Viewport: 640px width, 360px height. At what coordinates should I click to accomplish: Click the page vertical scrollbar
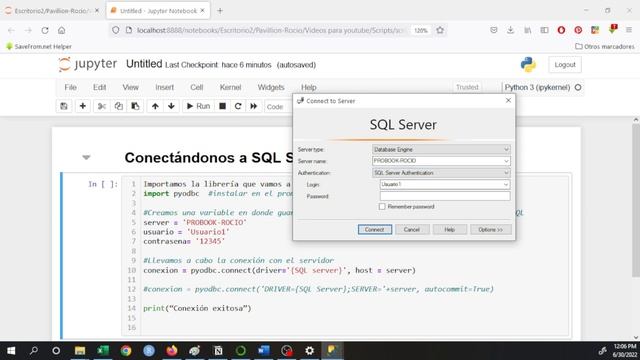pyautogui.click(x=636, y=200)
